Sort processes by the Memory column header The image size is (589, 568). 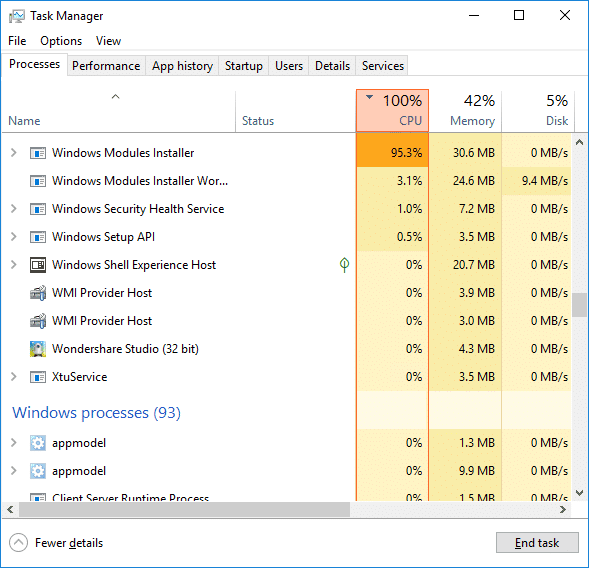465,111
